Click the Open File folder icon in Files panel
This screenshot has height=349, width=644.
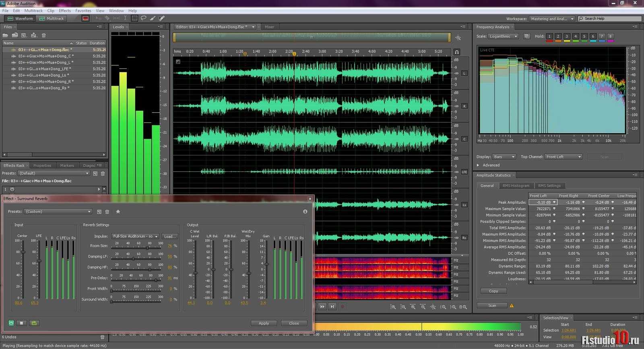tap(5, 35)
